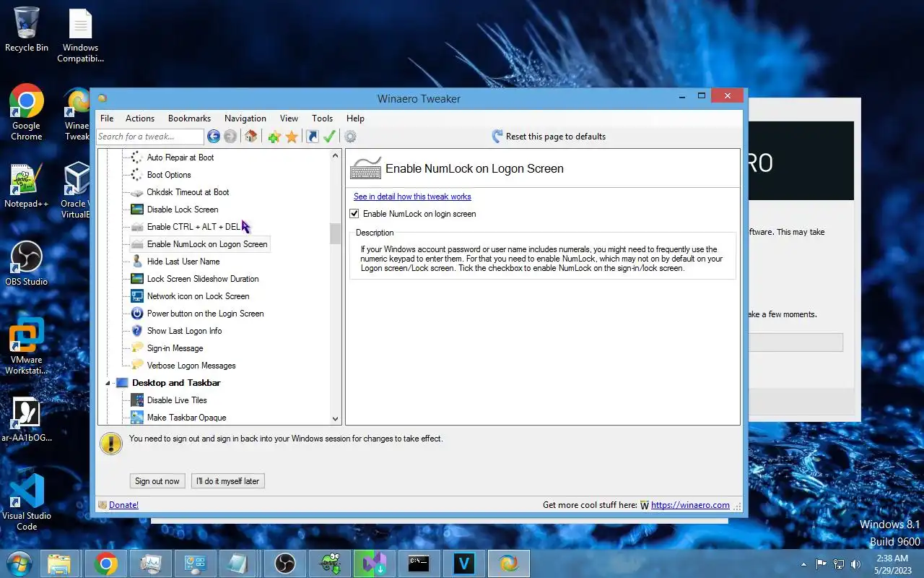The image size is (924, 578).
Task: Click the Back navigation arrow icon
Action: (213, 137)
